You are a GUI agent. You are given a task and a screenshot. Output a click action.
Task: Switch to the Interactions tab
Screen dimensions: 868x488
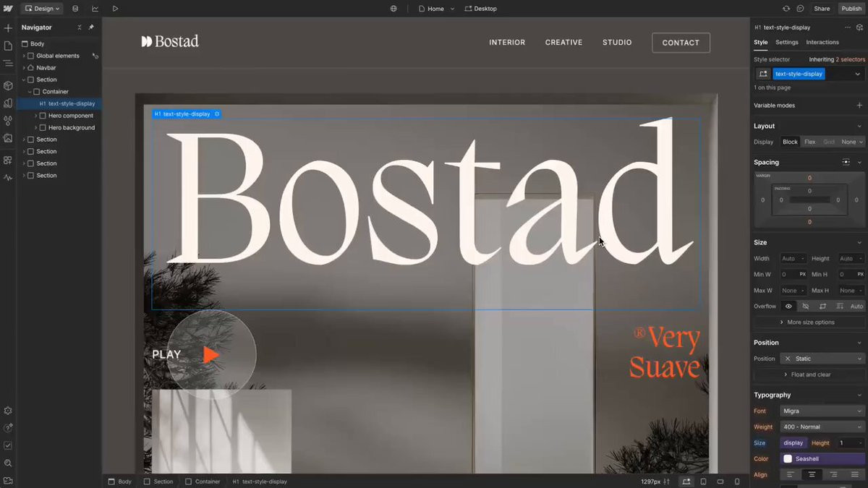(x=822, y=42)
